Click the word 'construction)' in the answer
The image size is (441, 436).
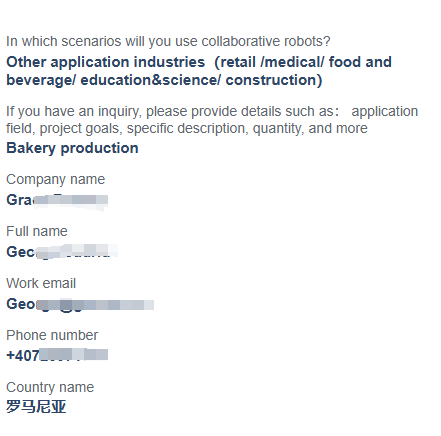pyautogui.click(x=274, y=80)
